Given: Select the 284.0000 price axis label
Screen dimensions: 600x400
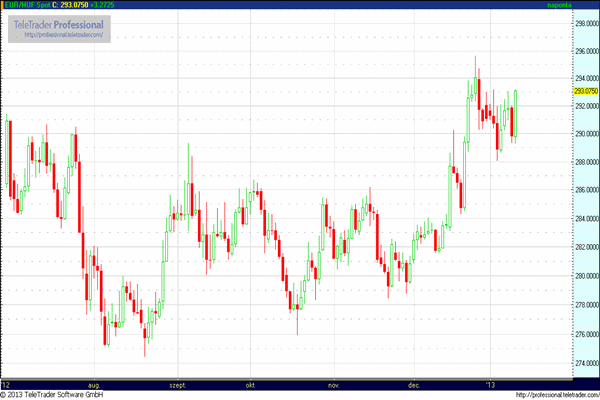Looking at the screenshot, I should pos(584,218).
